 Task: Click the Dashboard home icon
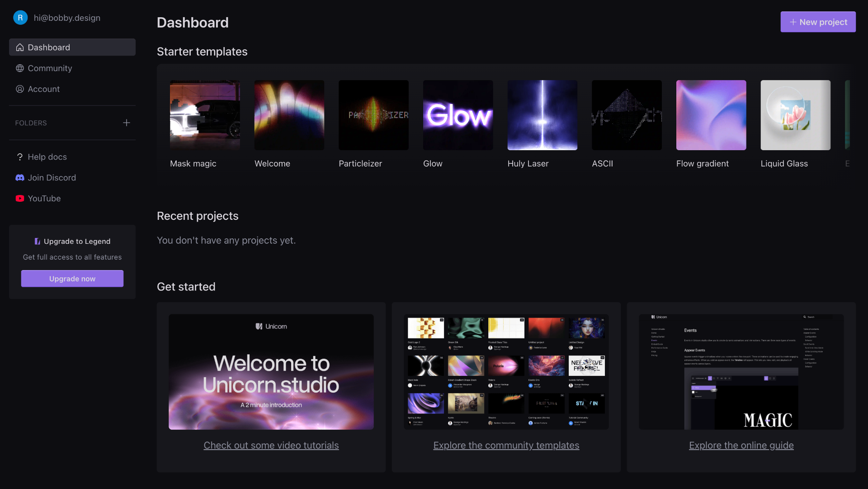click(20, 47)
